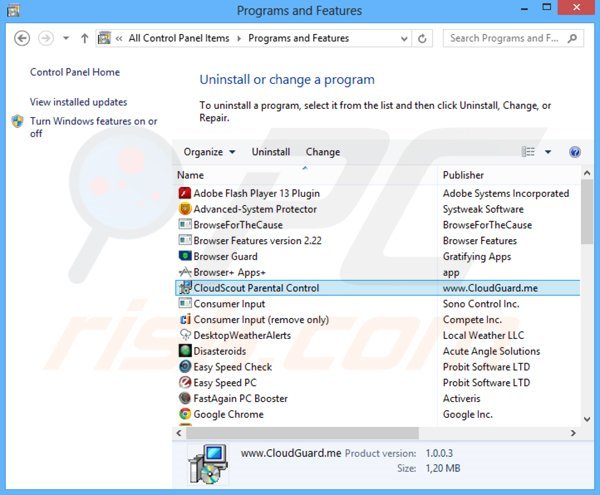This screenshot has height=495, width=600.
Task: Click the Search Programs and Features field
Action: point(513,38)
